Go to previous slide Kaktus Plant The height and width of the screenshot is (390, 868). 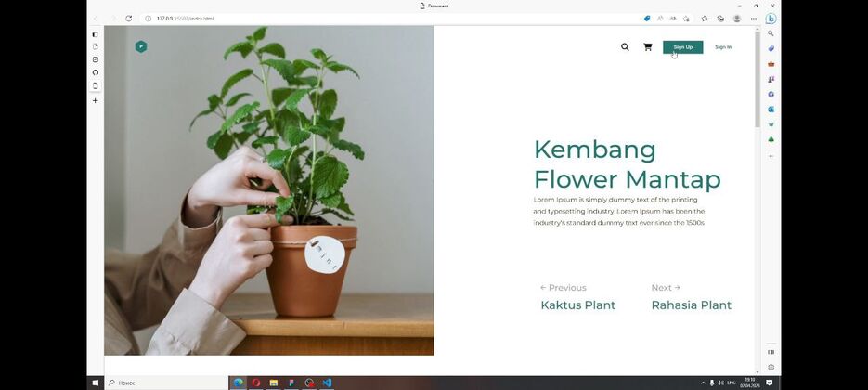578,305
